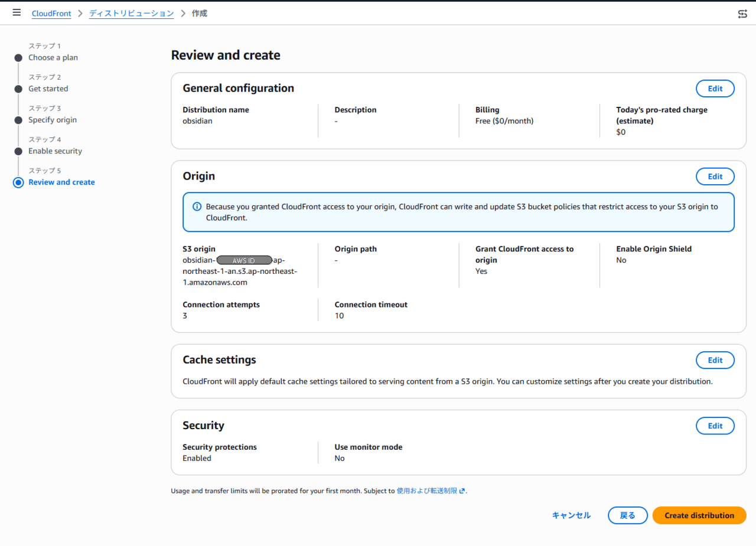The width and height of the screenshot is (756, 546).
Task: Go to the CloudFront breadcrumb link
Action: (51, 13)
